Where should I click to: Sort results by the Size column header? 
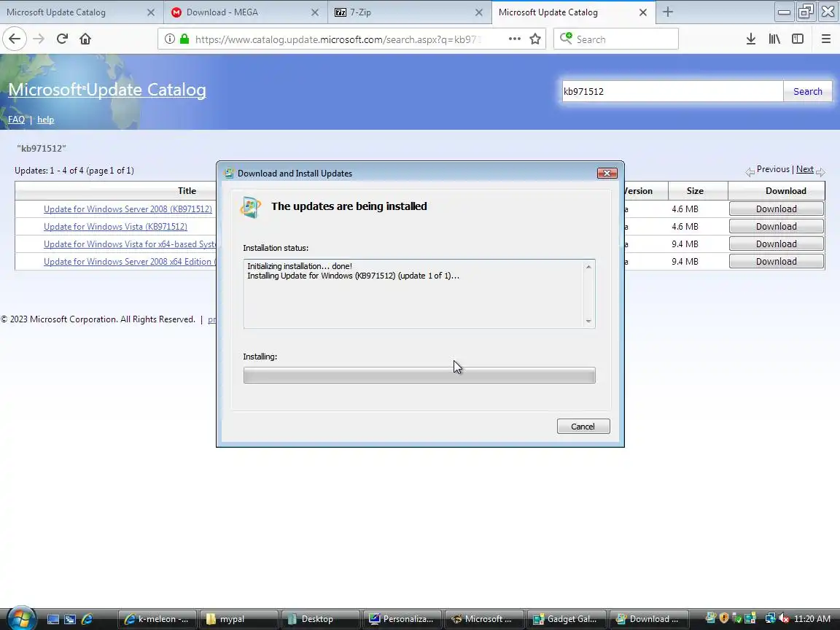[x=695, y=191]
